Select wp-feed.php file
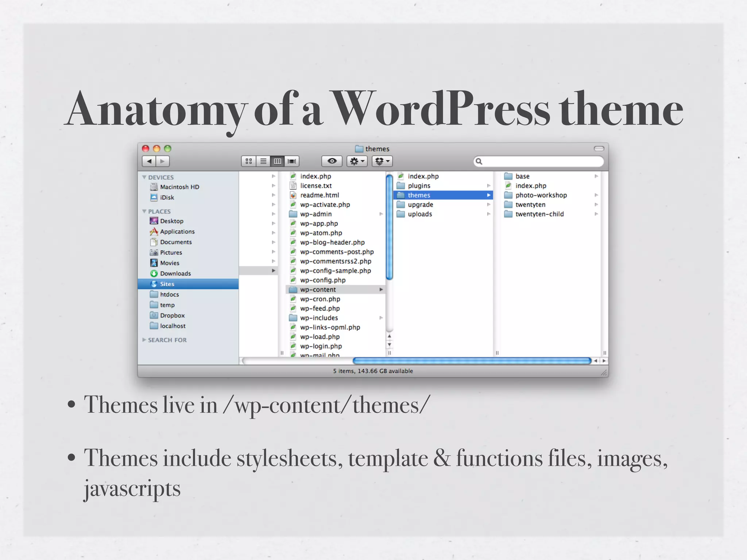 pos(315,308)
